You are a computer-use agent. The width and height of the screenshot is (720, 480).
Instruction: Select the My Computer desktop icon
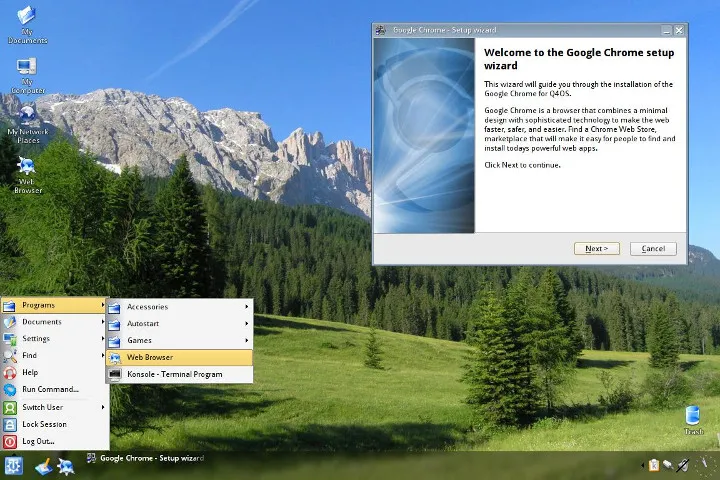pos(27,76)
